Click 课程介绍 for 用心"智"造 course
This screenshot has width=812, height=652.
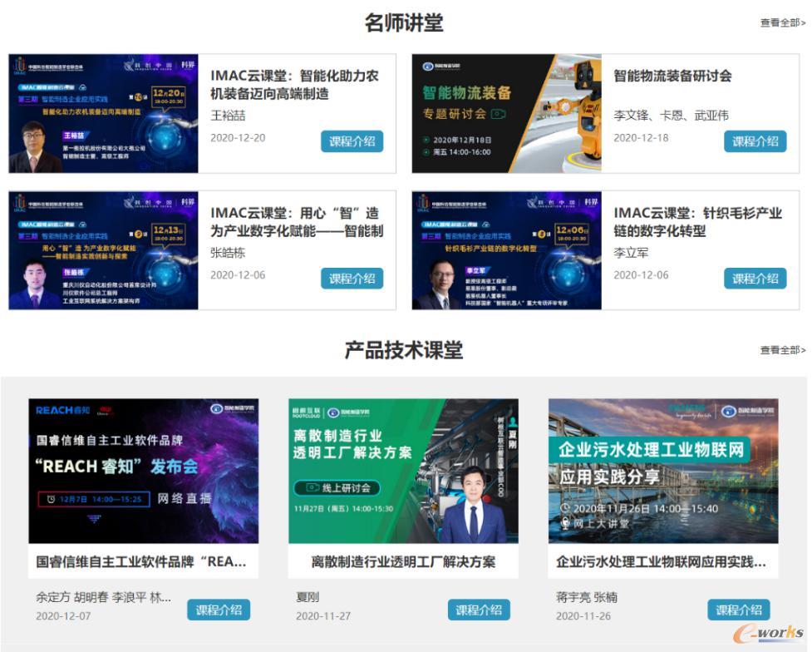click(352, 279)
